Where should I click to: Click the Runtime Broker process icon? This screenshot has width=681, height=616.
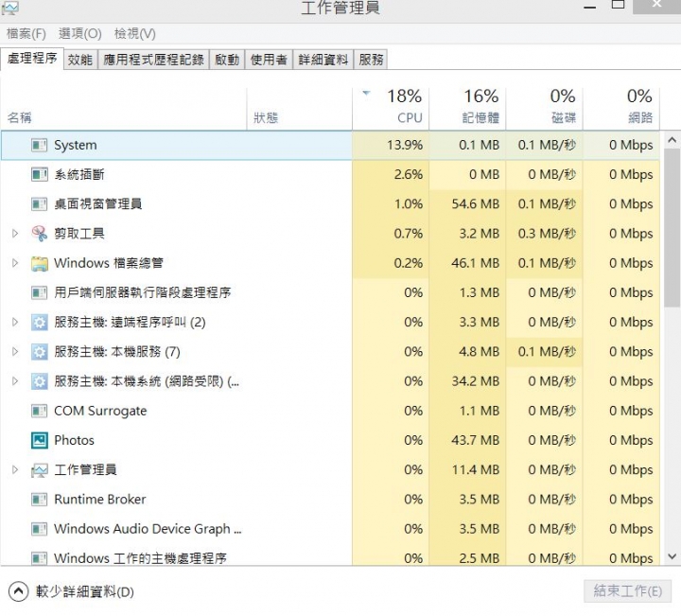pyautogui.click(x=39, y=500)
